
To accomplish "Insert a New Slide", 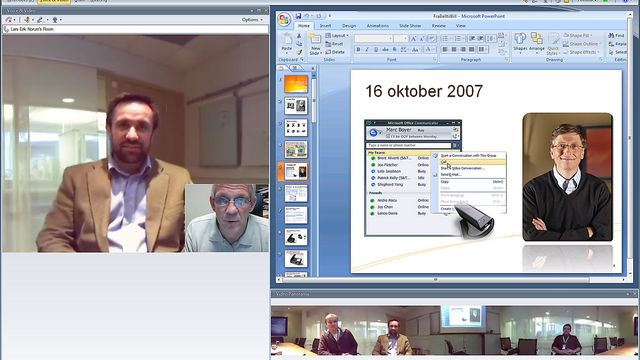I will click(315, 44).
